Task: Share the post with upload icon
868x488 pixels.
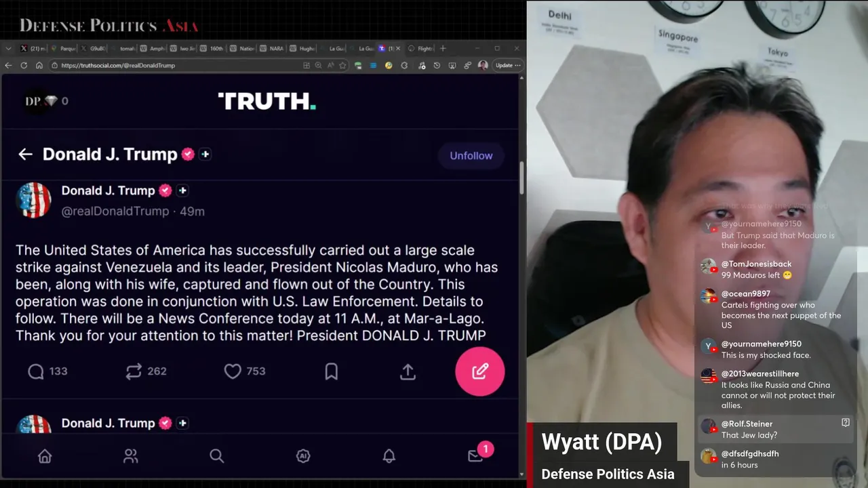Action: point(408,371)
